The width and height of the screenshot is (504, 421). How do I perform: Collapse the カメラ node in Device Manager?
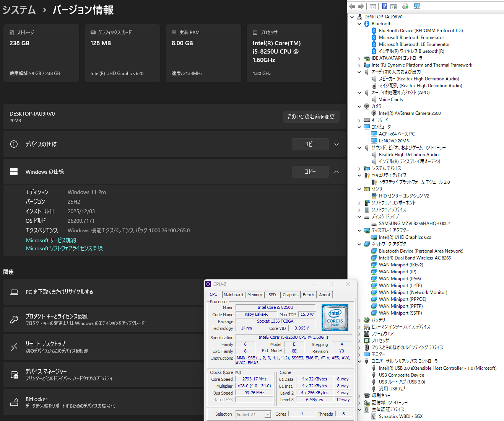point(359,106)
